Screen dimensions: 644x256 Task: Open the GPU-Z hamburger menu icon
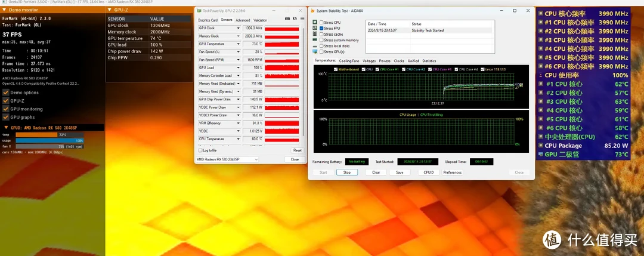(302, 18)
